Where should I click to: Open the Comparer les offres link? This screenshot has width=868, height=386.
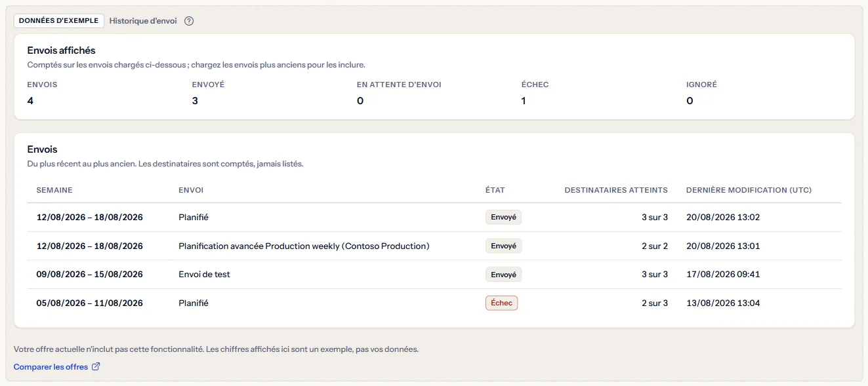[57, 367]
